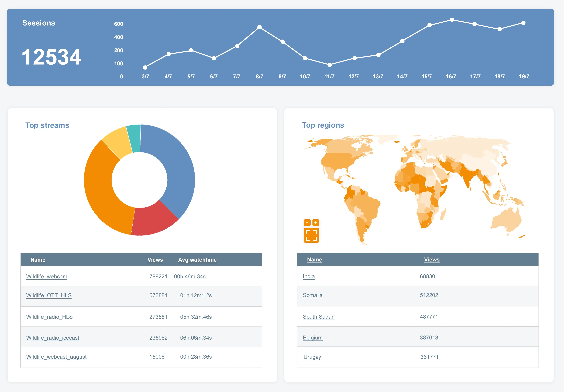The width and height of the screenshot is (564, 392).
Task: Open the Wildlife_webcam stream link
Action: pos(47,277)
